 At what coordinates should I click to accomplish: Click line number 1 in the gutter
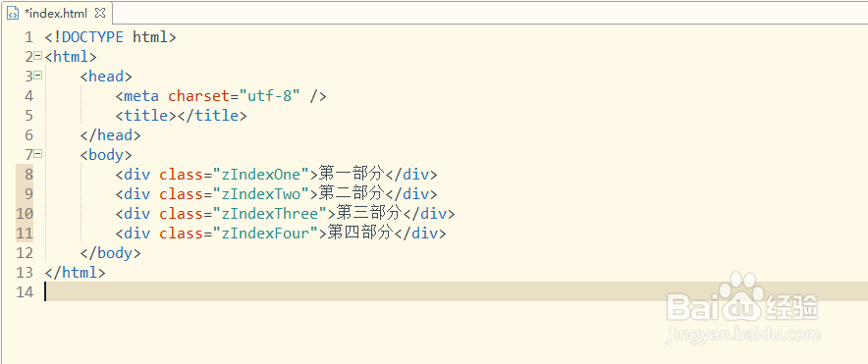click(x=28, y=37)
